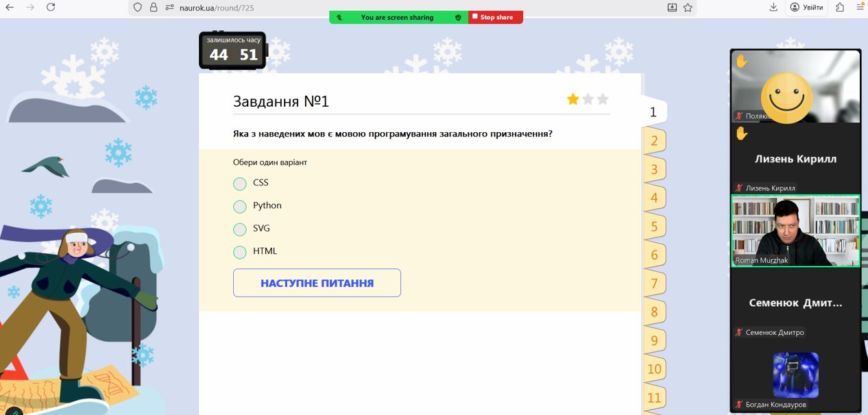This screenshot has width=868, height=415.
Task: Bookmark this page with star icon
Action: point(688,8)
